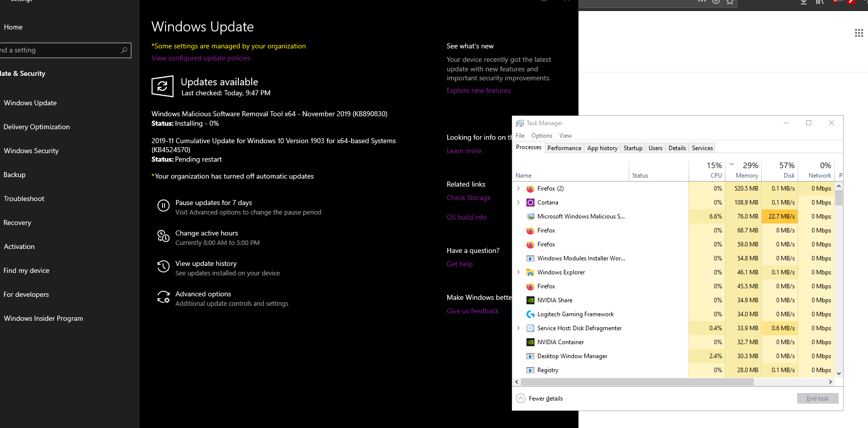Open View configured update policies link
The width and height of the screenshot is (868, 428).
tap(201, 58)
